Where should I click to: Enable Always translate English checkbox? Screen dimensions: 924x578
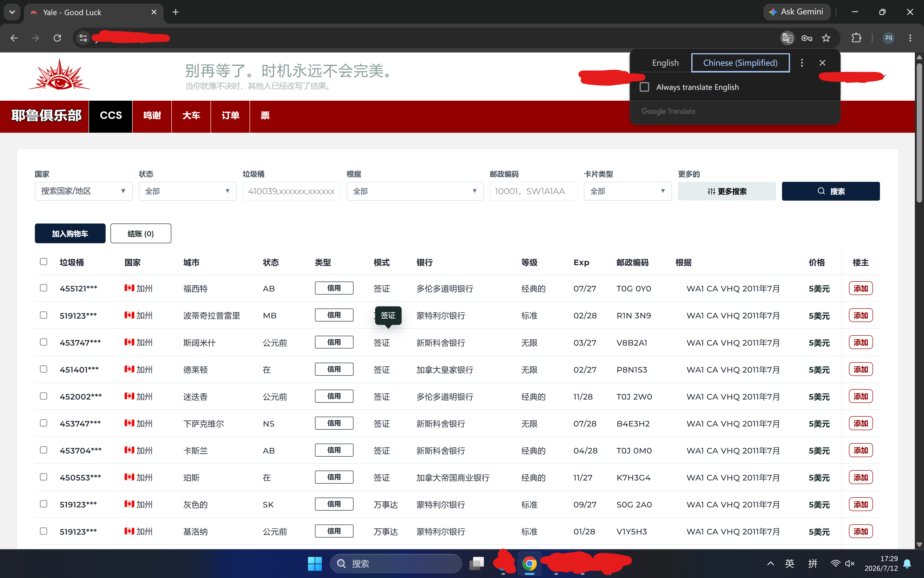point(644,87)
